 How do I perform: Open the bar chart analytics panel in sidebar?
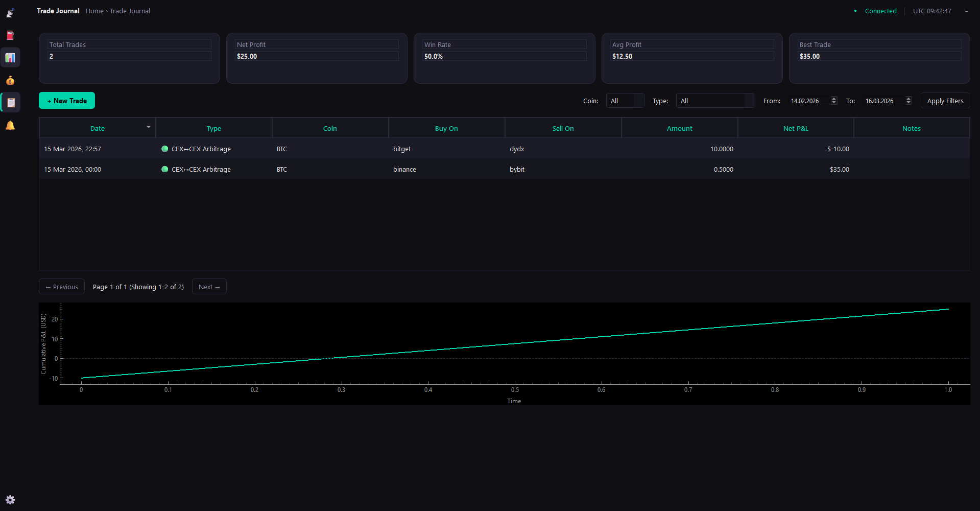tap(10, 57)
